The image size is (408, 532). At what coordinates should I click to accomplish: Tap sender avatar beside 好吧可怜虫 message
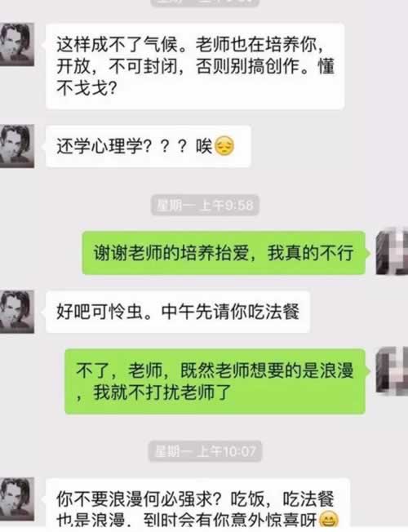16,312
